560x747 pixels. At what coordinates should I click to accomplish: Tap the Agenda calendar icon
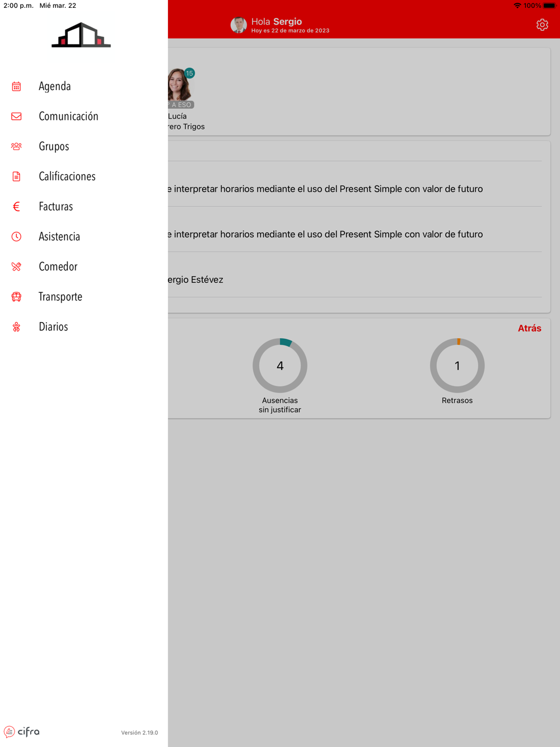tap(16, 86)
